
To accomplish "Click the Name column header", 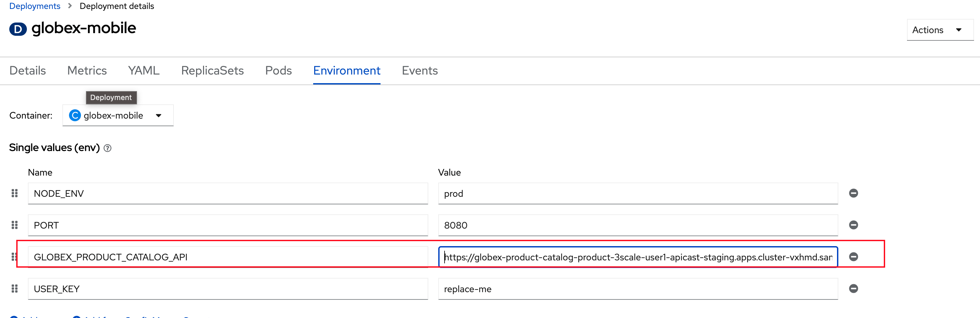I will 40,173.
